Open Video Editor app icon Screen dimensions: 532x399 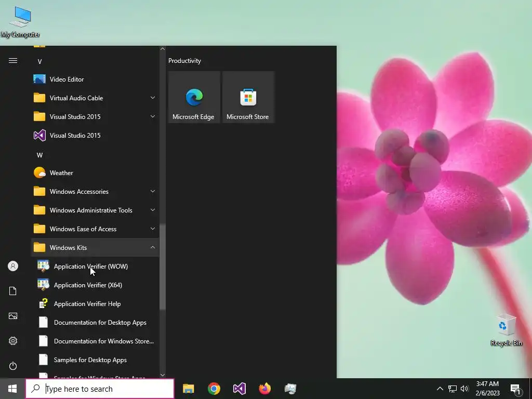pyautogui.click(x=39, y=79)
